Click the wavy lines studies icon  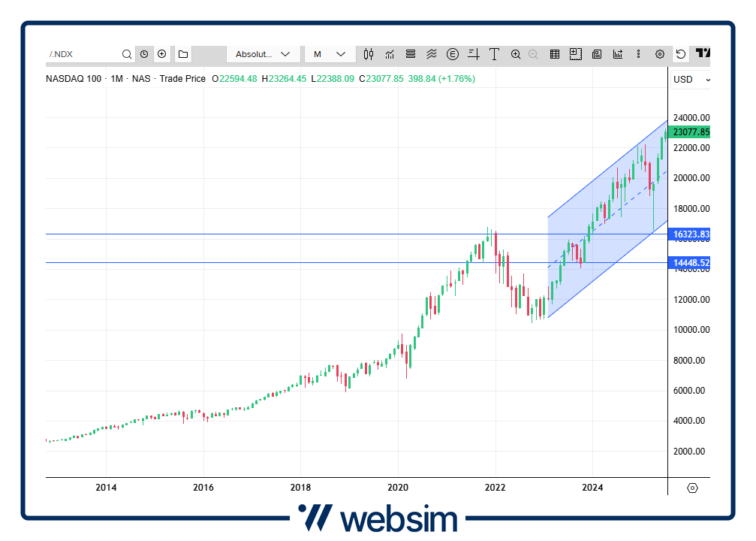tap(432, 54)
